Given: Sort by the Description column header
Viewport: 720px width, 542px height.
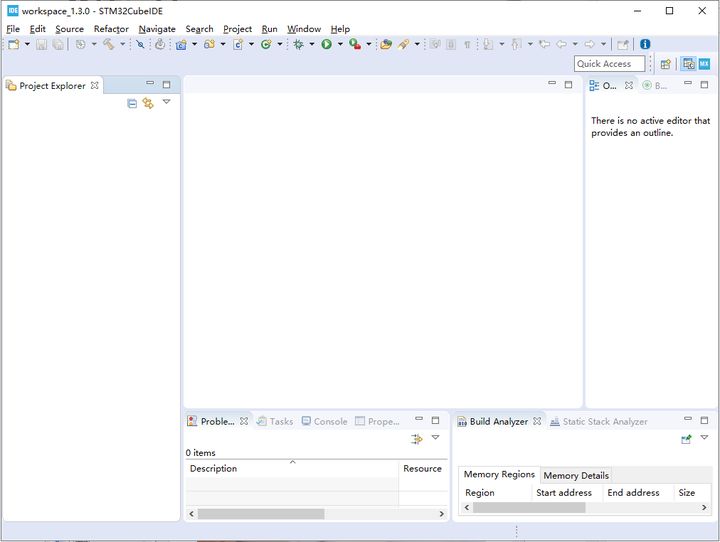Looking at the screenshot, I should point(292,469).
